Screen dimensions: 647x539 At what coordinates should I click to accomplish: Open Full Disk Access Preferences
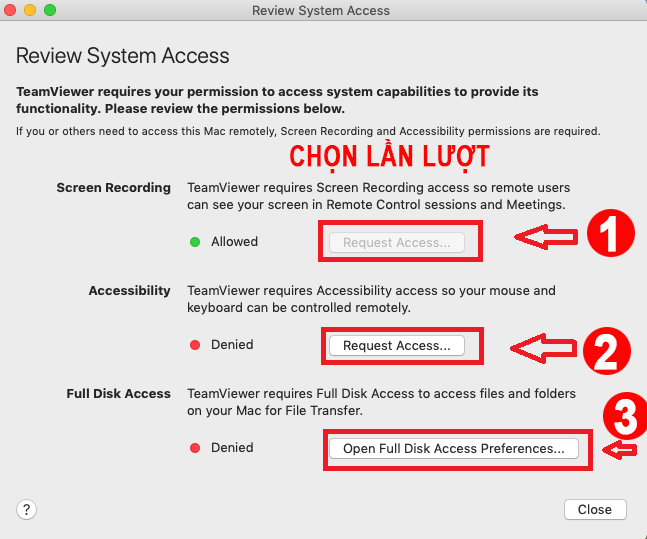[460, 449]
